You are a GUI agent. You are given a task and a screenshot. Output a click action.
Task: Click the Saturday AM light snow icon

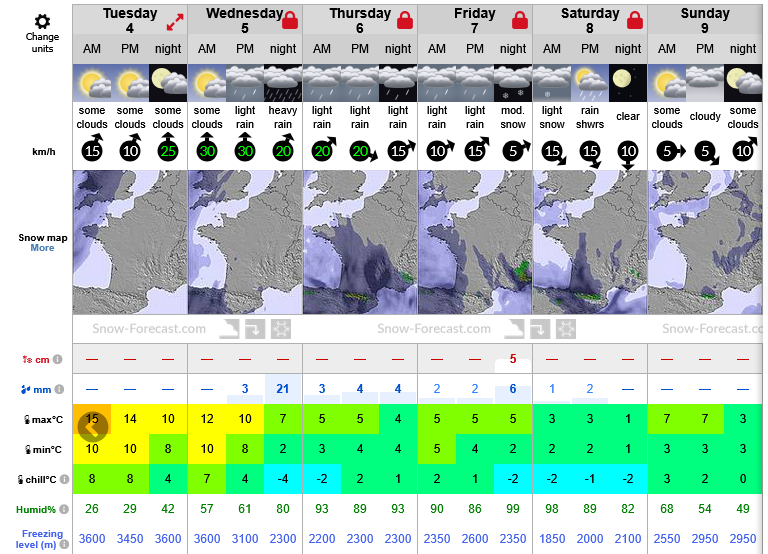click(x=552, y=83)
